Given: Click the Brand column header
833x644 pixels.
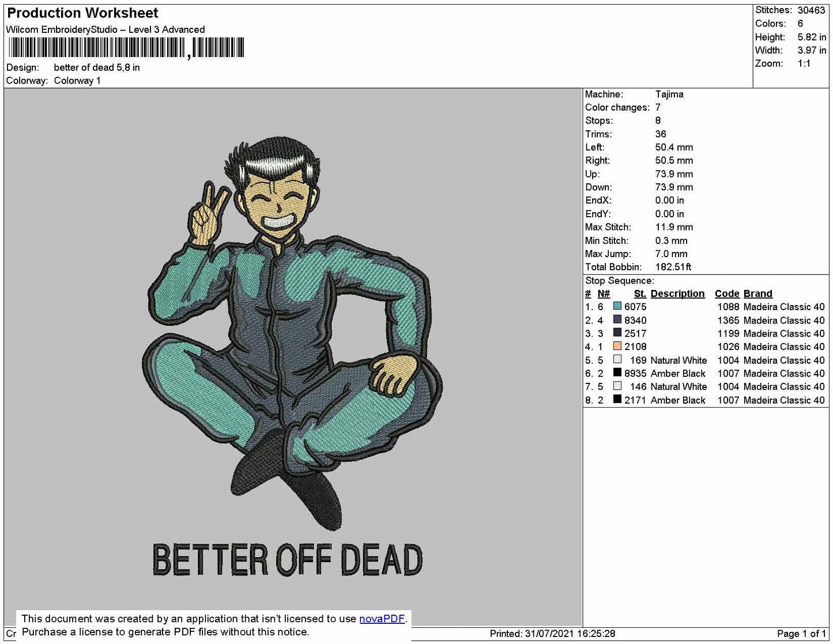Looking at the screenshot, I should [757, 293].
